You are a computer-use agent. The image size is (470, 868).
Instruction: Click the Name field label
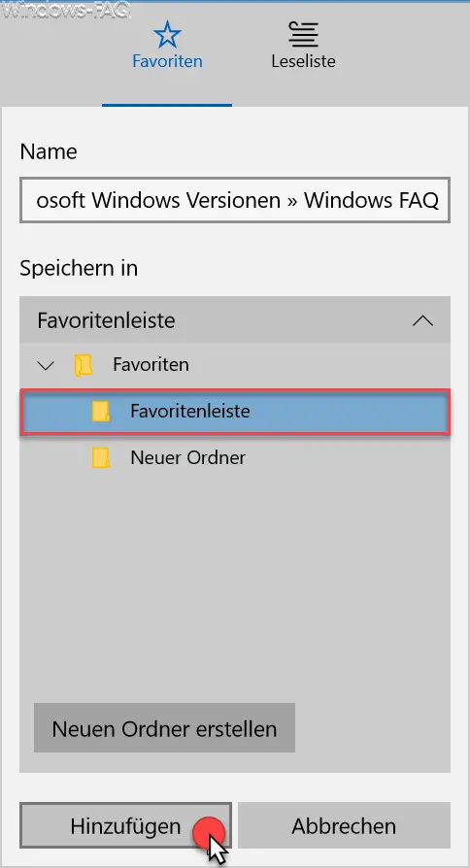tap(49, 151)
